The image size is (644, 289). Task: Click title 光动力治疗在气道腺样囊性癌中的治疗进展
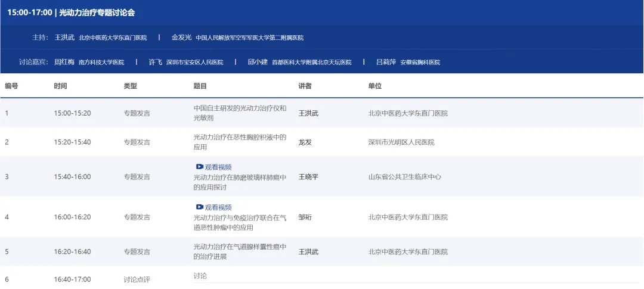(x=240, y=251)
